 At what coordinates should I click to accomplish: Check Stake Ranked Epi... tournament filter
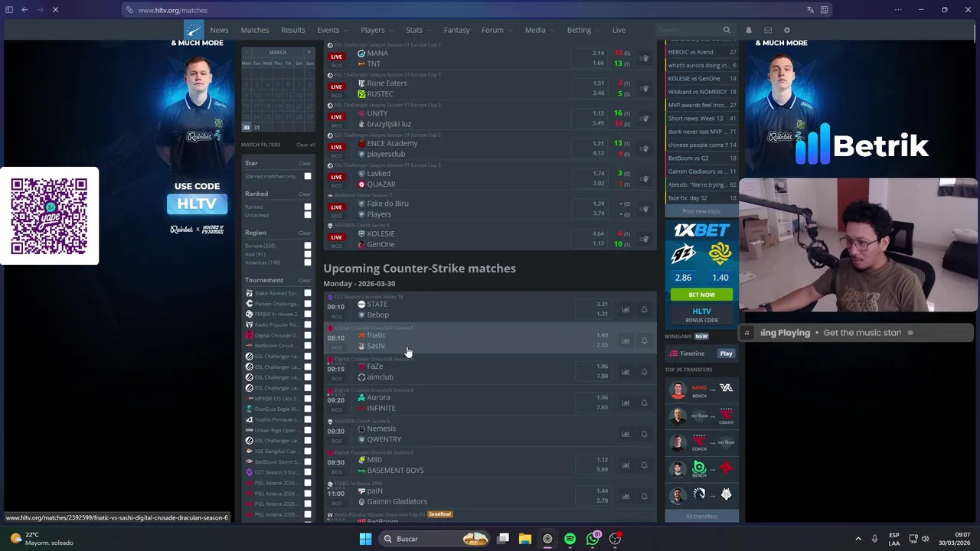pyautogui.click(x=308, y=293)
